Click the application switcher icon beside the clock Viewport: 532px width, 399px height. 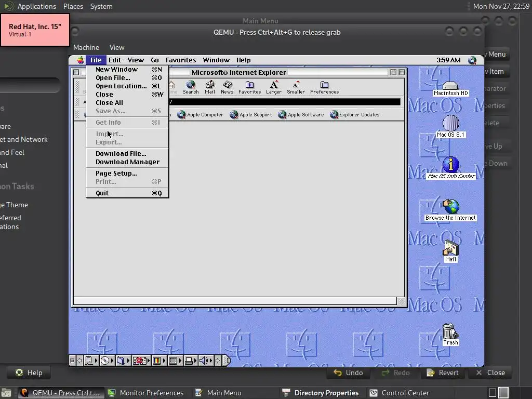[472, 60]
